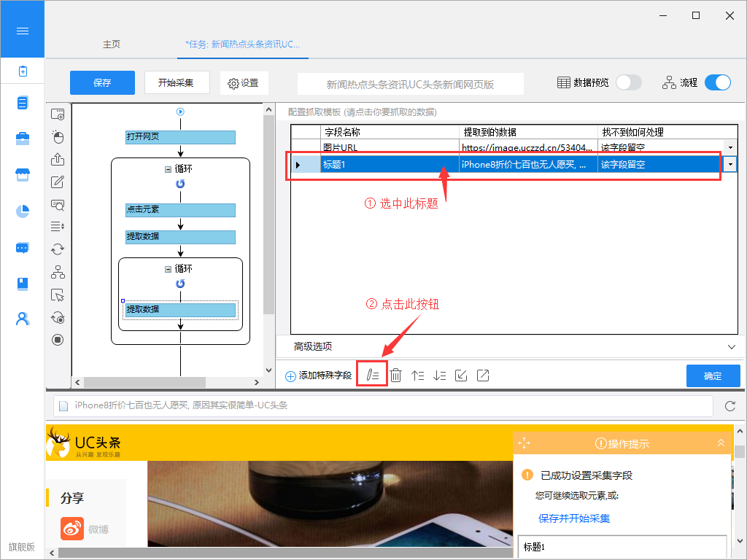
Task: Collapse the outer 循环 loop box
Action: pos(169,169)
